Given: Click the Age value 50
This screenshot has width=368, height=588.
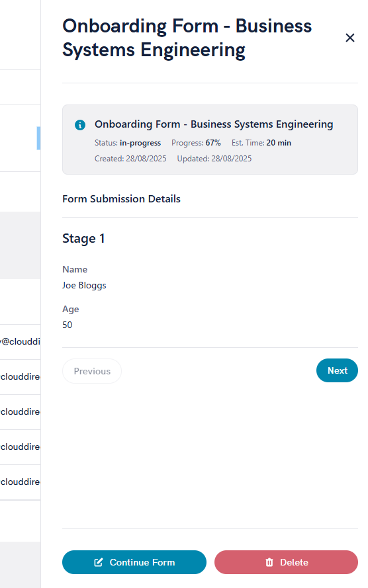Looking at the screenshot, I should [67, 325].
